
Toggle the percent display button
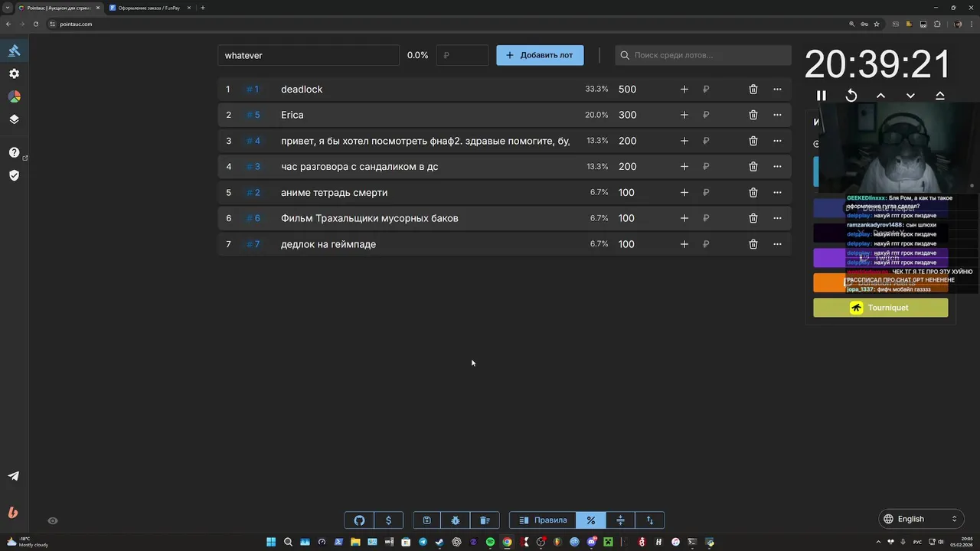(591, 520)
